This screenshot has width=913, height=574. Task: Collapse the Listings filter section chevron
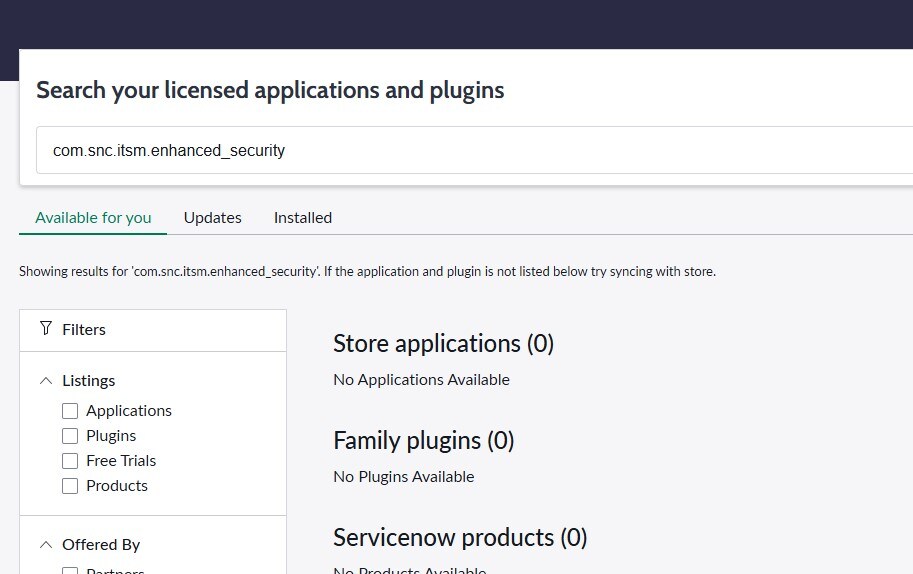point(46,380)
